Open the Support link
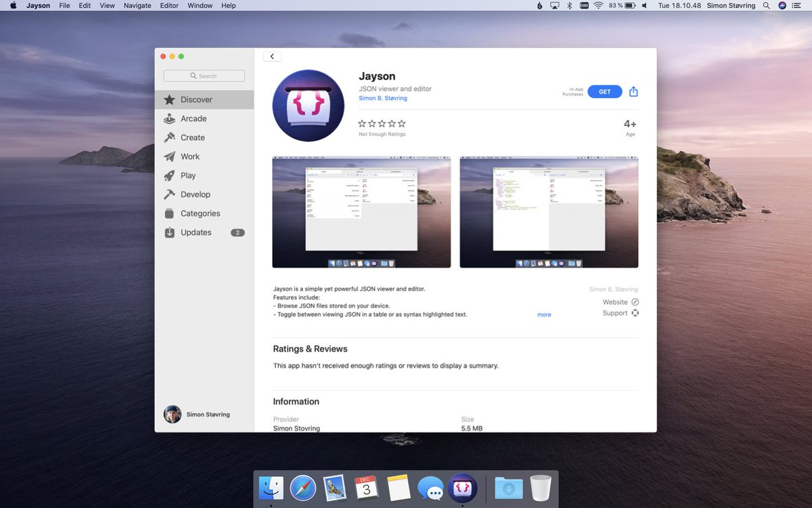This screenshot has height=508, width=812. (615, 313)
